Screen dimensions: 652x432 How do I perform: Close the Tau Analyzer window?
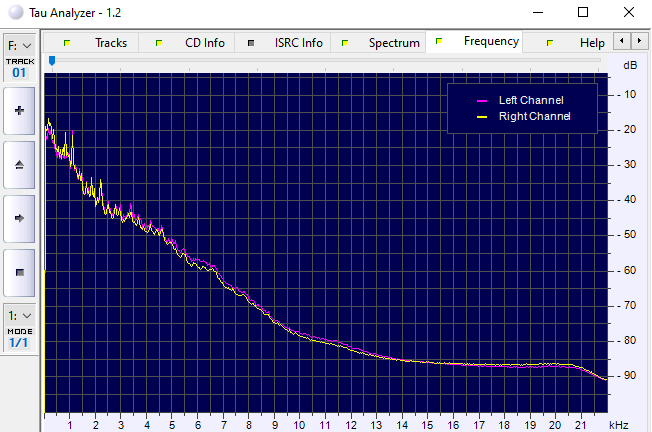pos(629,12)
